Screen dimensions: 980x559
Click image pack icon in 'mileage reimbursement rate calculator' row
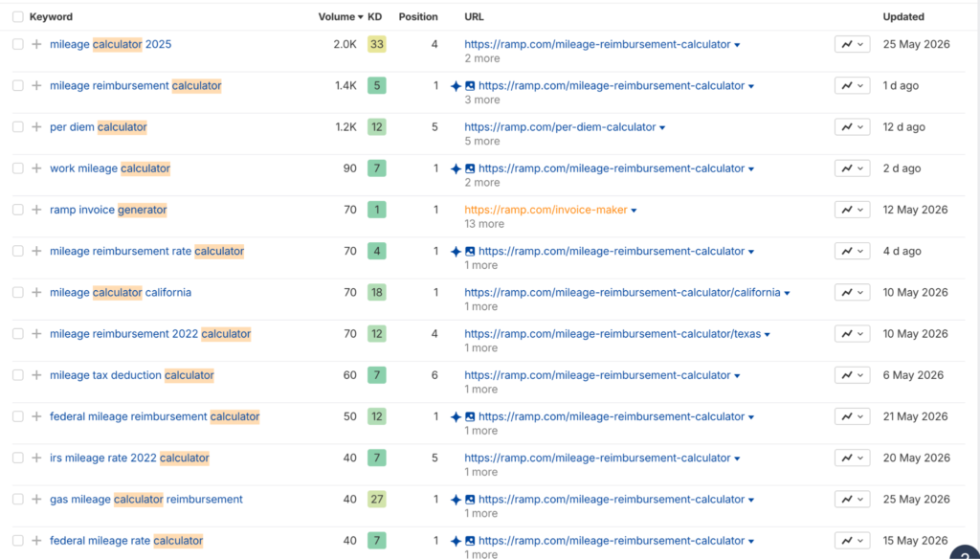tap(470, 251)
